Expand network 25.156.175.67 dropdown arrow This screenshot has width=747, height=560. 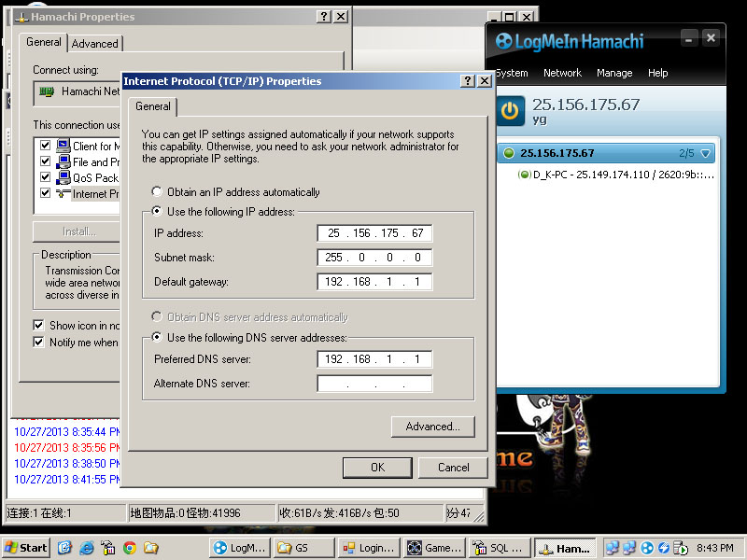coord(706,153)
